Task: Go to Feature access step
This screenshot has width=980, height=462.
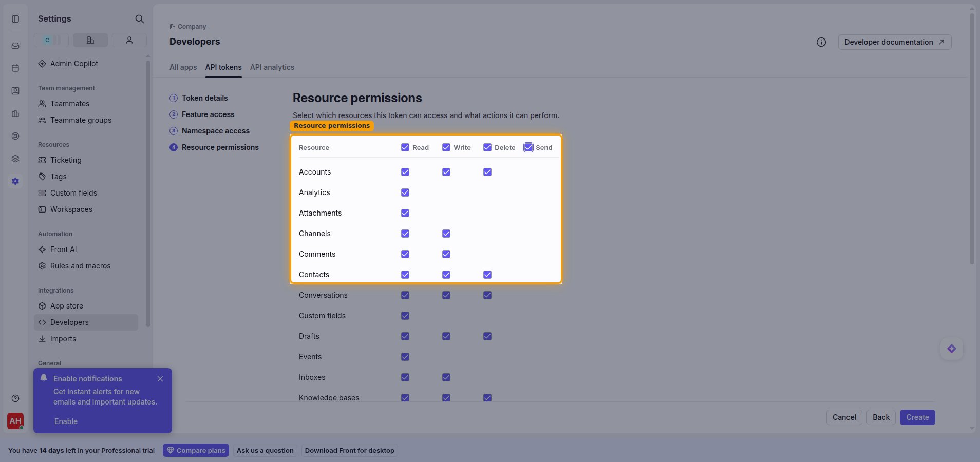Action: pyautogui.click(x=202, y=114)
